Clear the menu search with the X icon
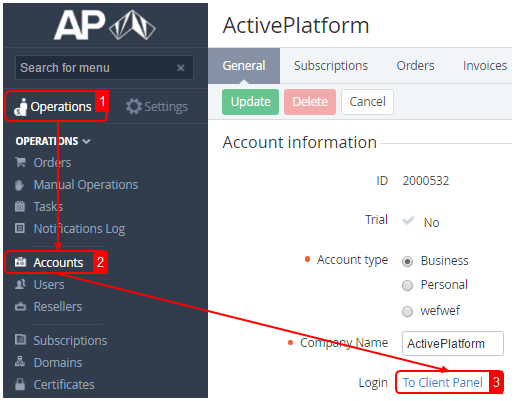 click(181, 68)
